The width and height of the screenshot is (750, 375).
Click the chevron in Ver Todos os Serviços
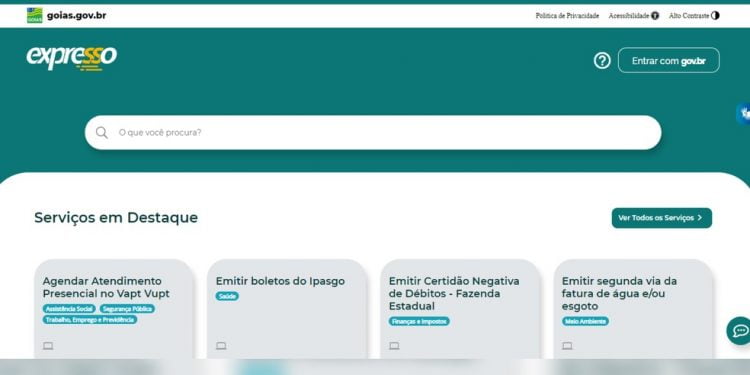(700, 218)
